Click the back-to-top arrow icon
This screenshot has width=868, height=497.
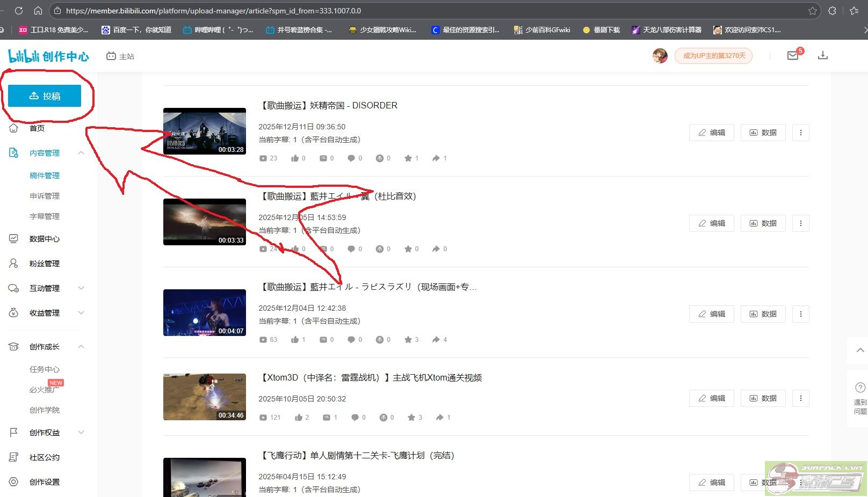pos(860,350)
